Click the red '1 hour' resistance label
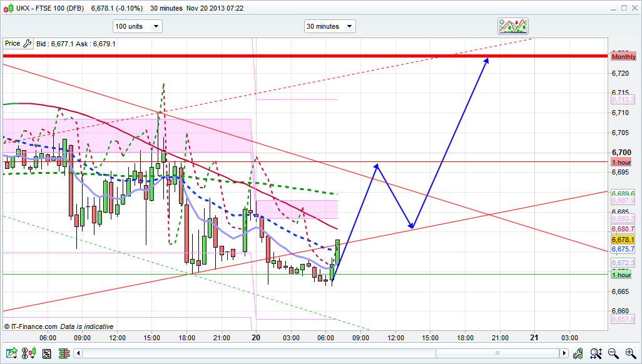The height and width of the screenshot is (364, 642). [621, 161]
